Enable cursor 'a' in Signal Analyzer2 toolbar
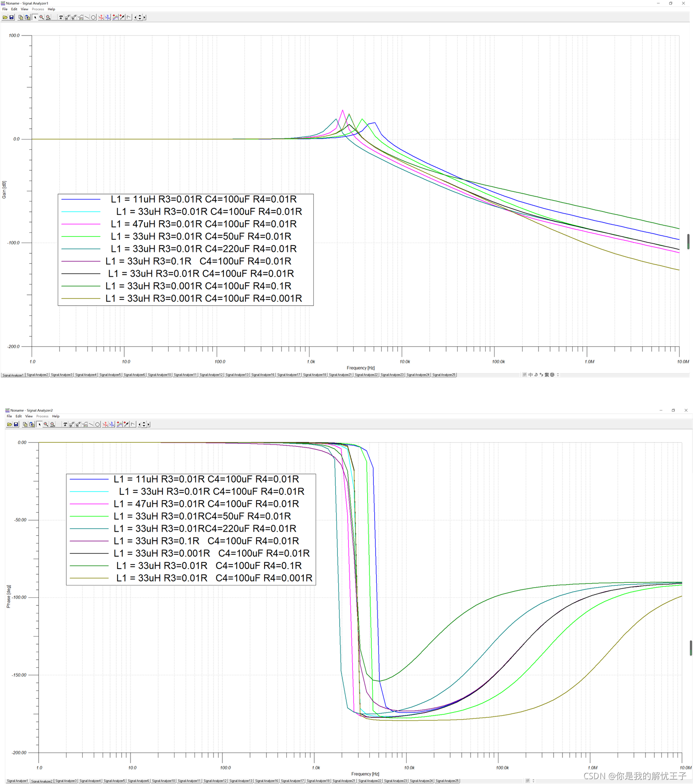693x784 pixels. pyautogui.click(x=105, y=424)
